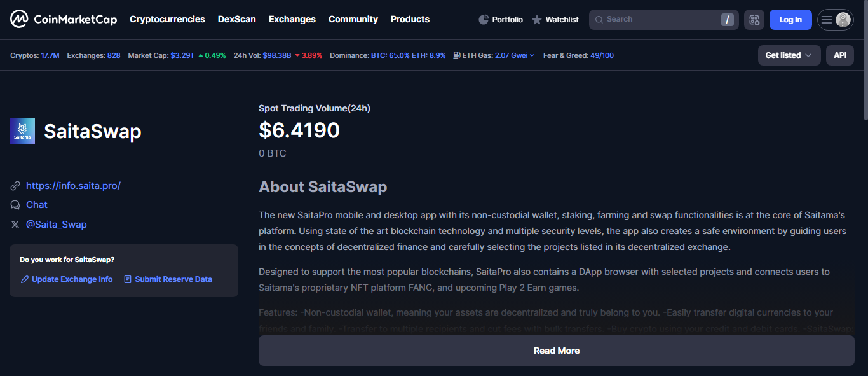This screenshot has width=868, height=376.
Task: Click the Submit Reserve Data link
Action: click(x=172, y=279)
